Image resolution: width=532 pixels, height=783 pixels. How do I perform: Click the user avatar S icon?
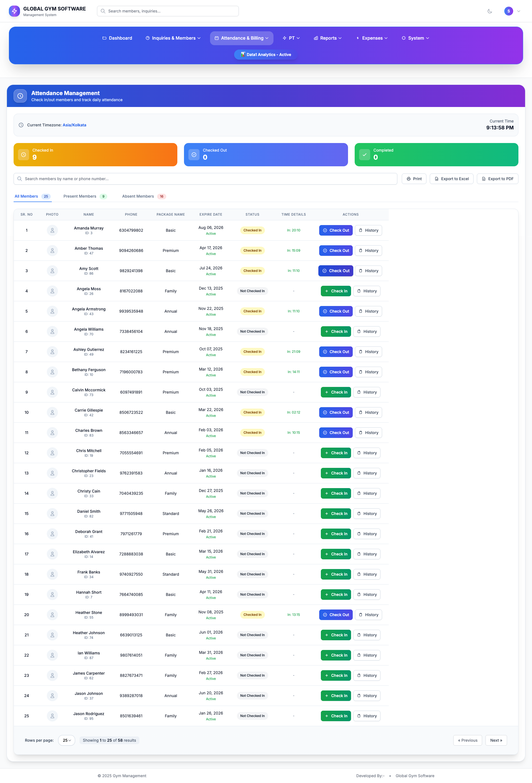point(508,11)
